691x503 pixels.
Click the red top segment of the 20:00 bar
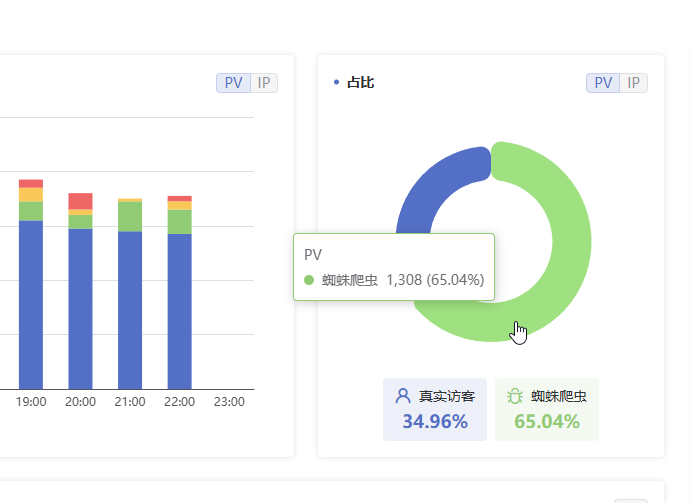pyautogui.click(x=80, y=200)
